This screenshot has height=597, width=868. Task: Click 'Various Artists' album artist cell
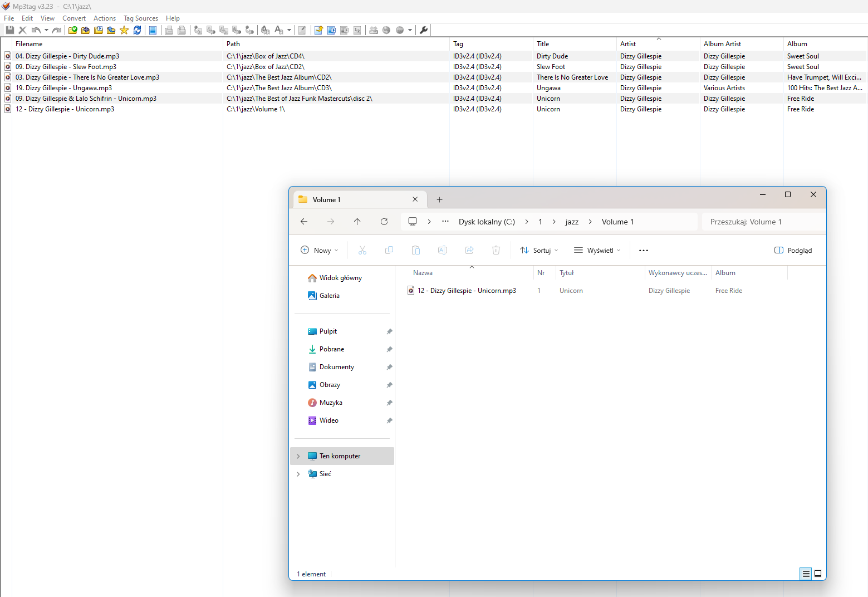(724, 88)
